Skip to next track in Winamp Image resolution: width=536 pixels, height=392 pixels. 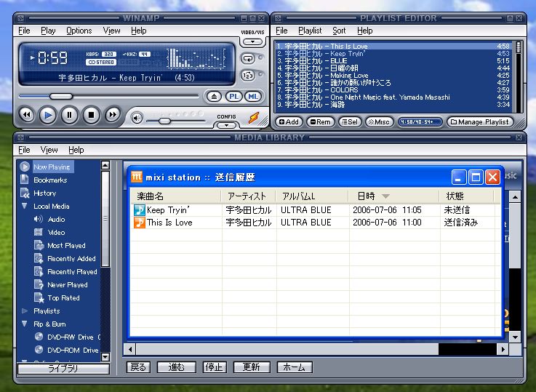[113, 115]
